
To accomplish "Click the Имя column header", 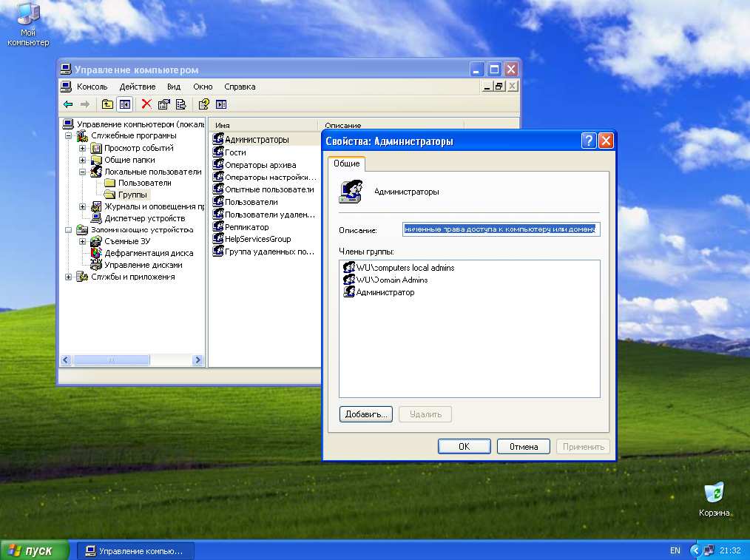I will pos(263,125).
